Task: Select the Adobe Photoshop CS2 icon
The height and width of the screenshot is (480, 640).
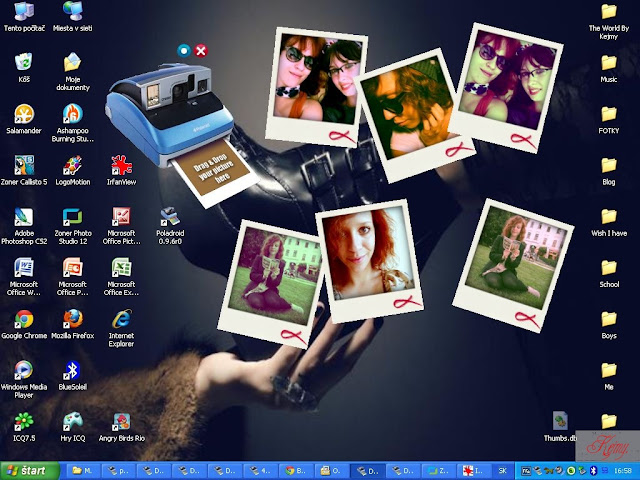Action: [x=24, y=226]
